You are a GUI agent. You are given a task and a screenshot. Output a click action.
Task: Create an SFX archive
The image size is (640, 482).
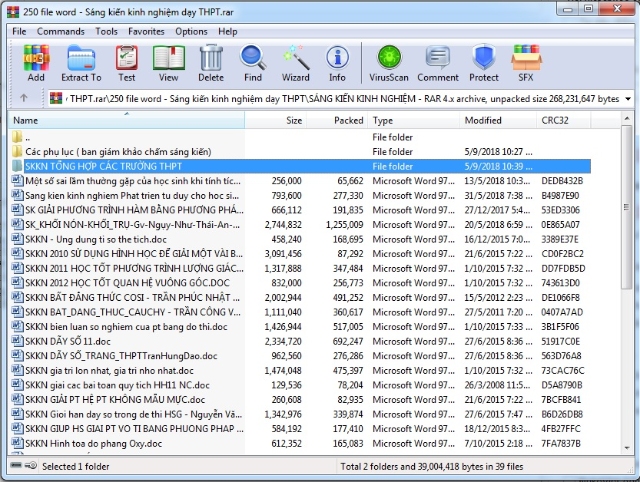click(x=526, y=63)
